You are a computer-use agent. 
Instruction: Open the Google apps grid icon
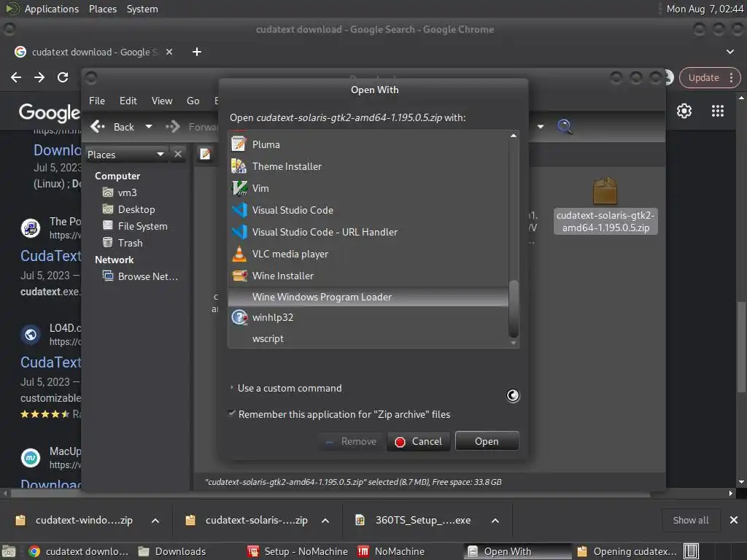[x=718, y=111]
